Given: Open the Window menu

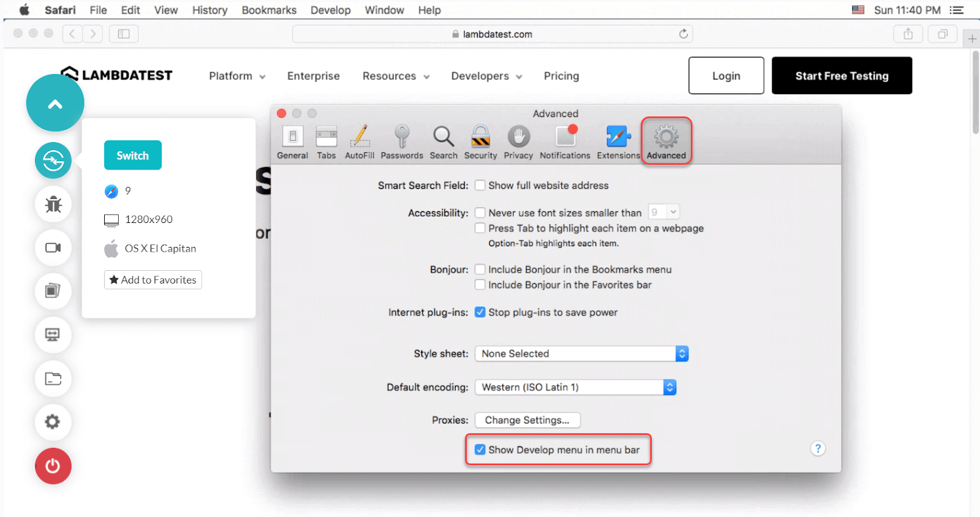Looking at the screenshot, I should coord(385,10).
